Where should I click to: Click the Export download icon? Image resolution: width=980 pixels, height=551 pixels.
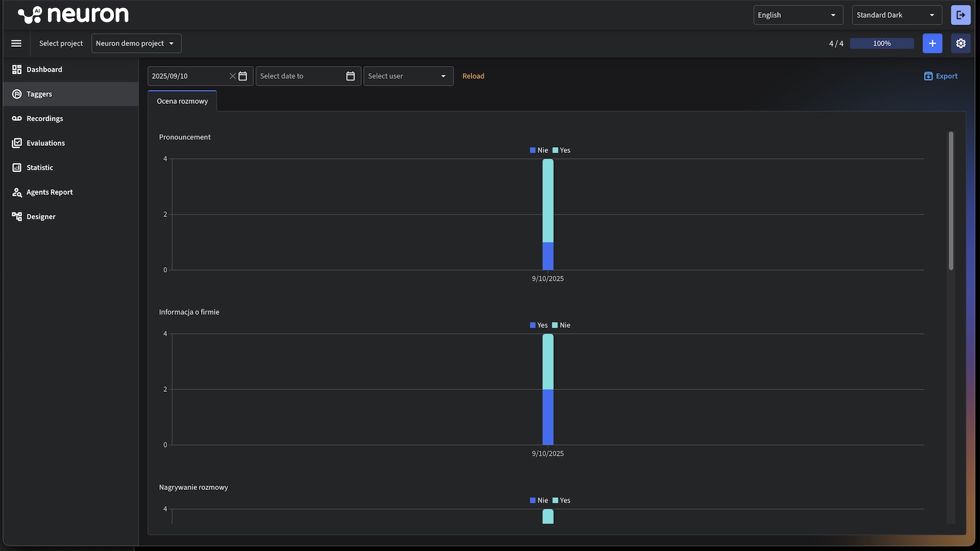coord(928,76)
